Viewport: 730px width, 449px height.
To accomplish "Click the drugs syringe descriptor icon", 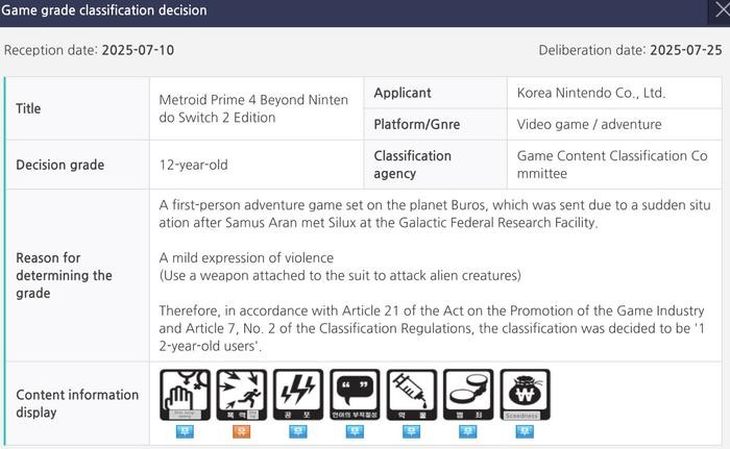I will click(x=412, y=395).
